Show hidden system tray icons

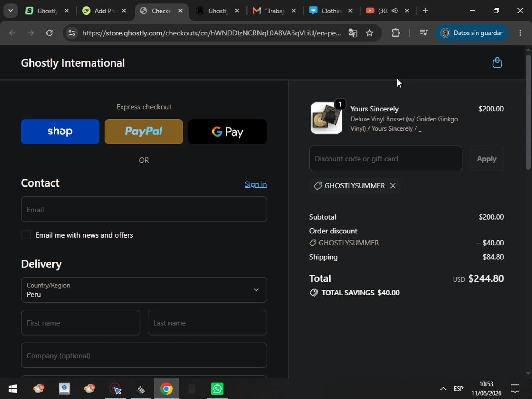443,389
